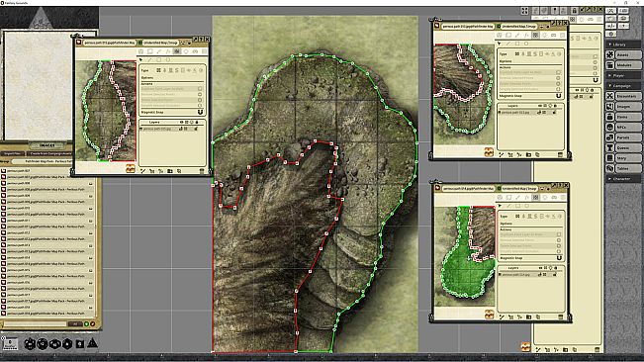
Task: Click trash icon in lower-right map window
Action: [560, 317]
